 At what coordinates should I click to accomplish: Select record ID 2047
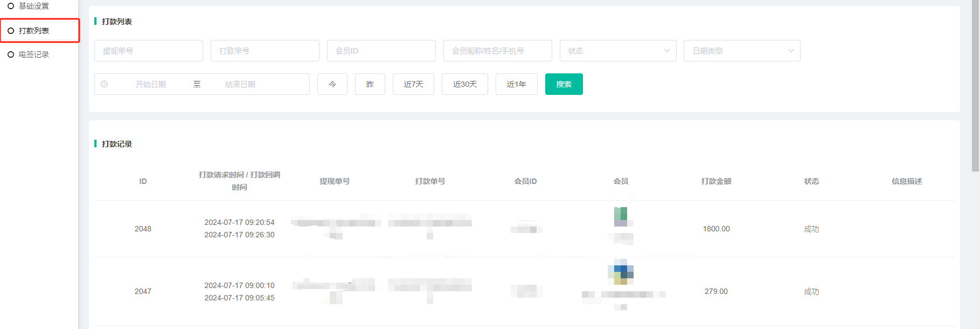143,291
